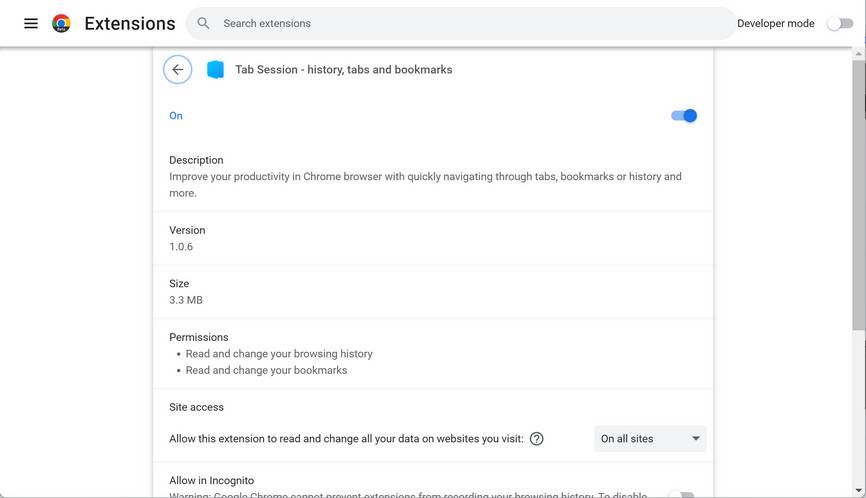Click the Developer mode label
This screenshot has height=498, width=866.
point(775,23)
